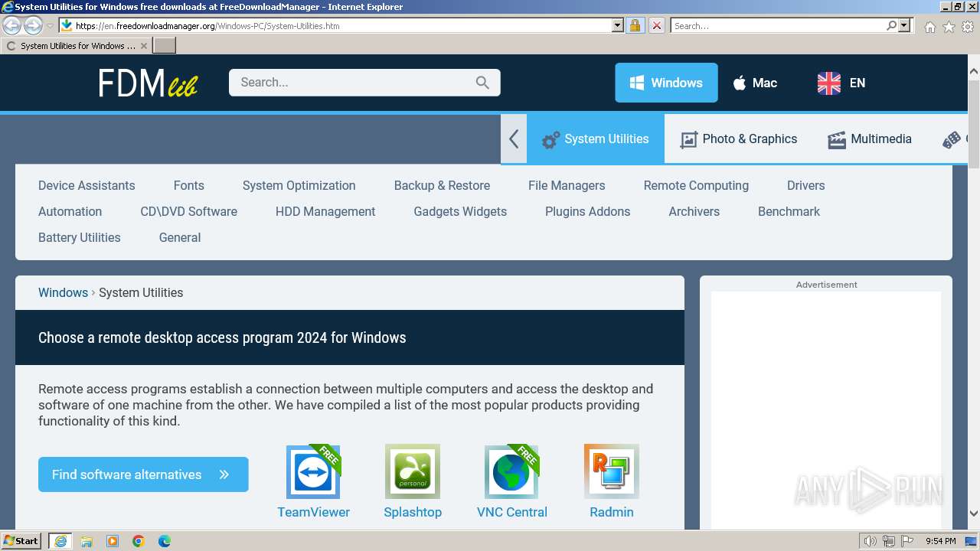The width and height of the screenshot is (980, 551).
Task: Click the volume tray icon
Action: point(871,541)
